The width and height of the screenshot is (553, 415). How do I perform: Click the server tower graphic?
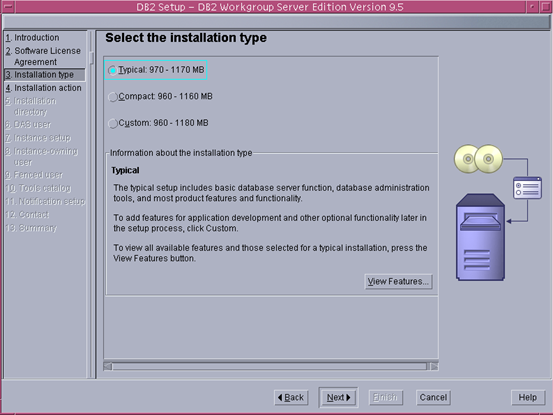tap(480, 237)
